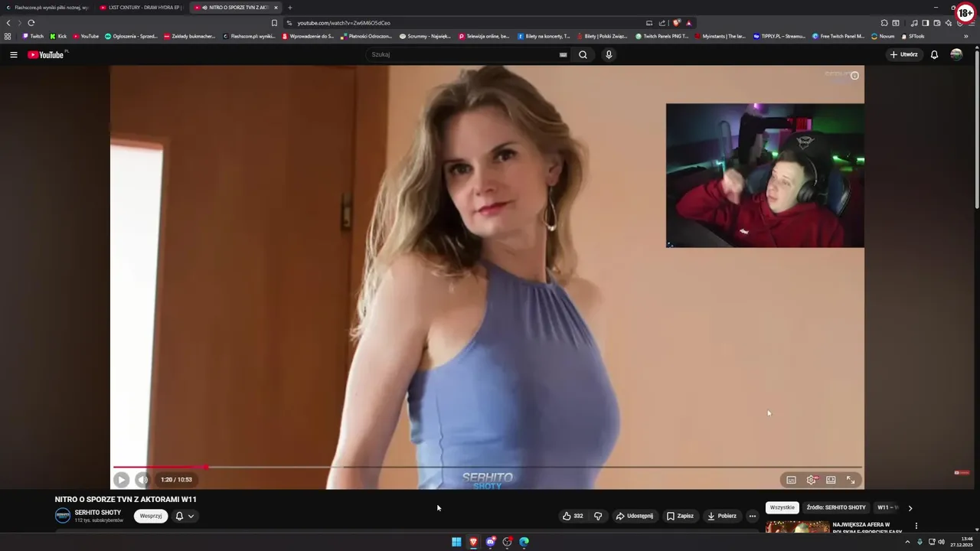Click the search magnifier button

(x=583, y=54)
